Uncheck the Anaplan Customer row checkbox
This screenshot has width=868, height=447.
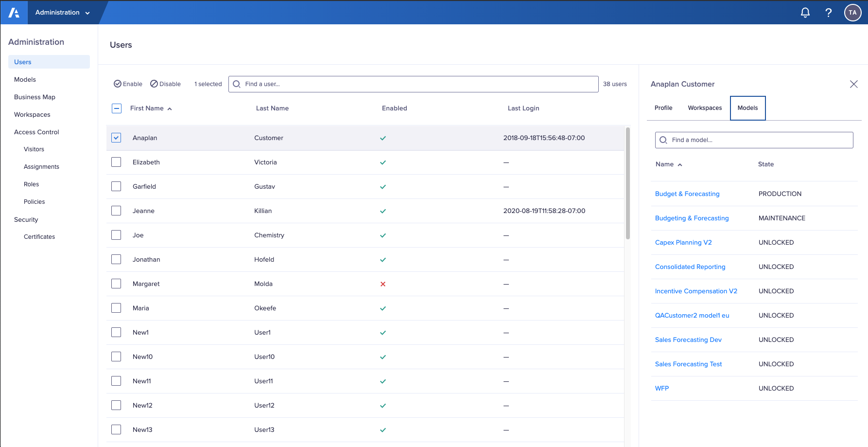(116, 138)
